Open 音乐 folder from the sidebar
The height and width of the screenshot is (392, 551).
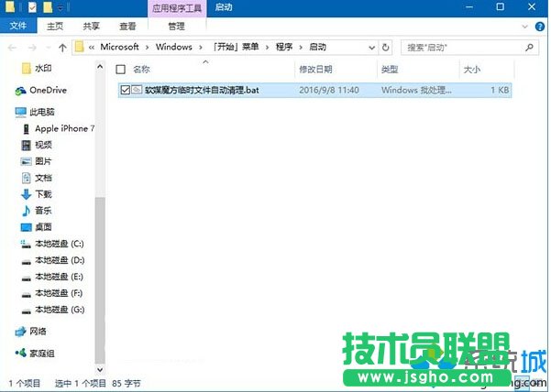(43, 211)
